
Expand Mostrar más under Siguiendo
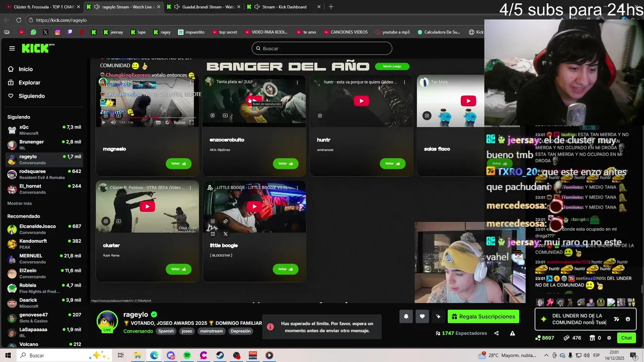20,203
